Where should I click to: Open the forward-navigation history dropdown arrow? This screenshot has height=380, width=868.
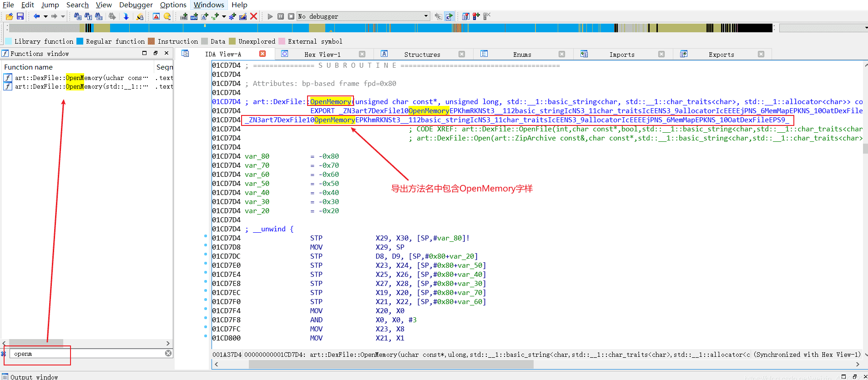(63, 16)
